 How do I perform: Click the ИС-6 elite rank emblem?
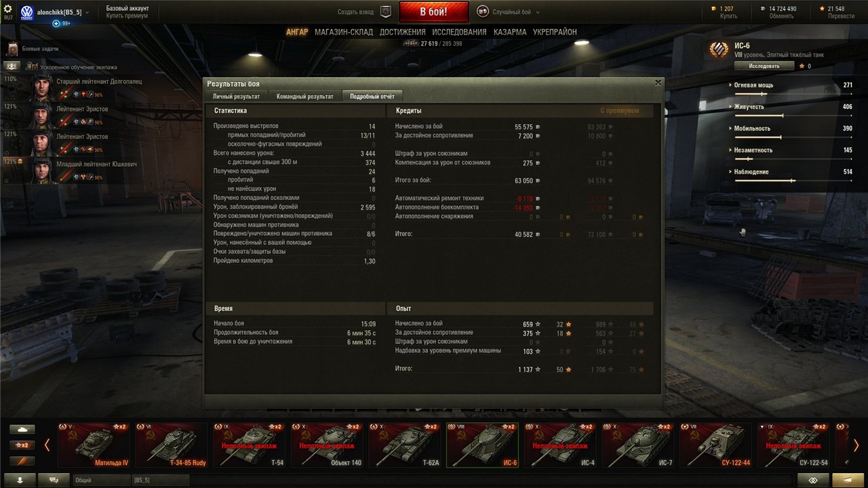pyautogui.click(x=719, y=49)
